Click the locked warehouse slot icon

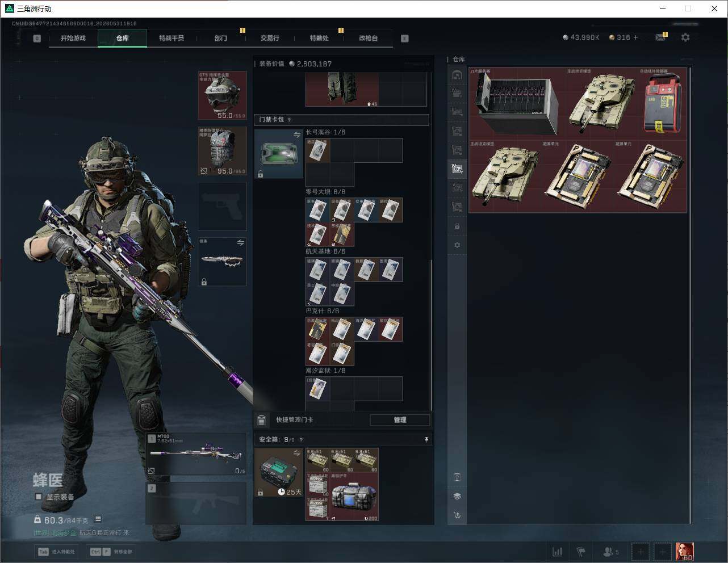(457, 226)
